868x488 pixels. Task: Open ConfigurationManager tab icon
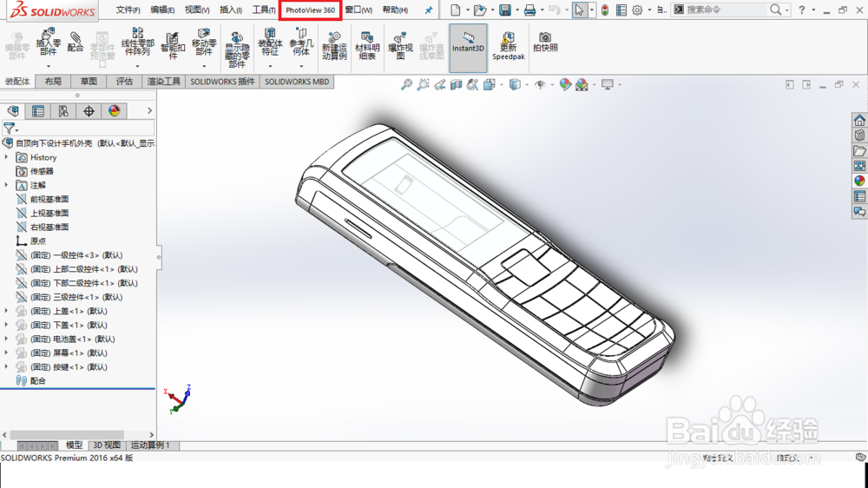point(63,111)
